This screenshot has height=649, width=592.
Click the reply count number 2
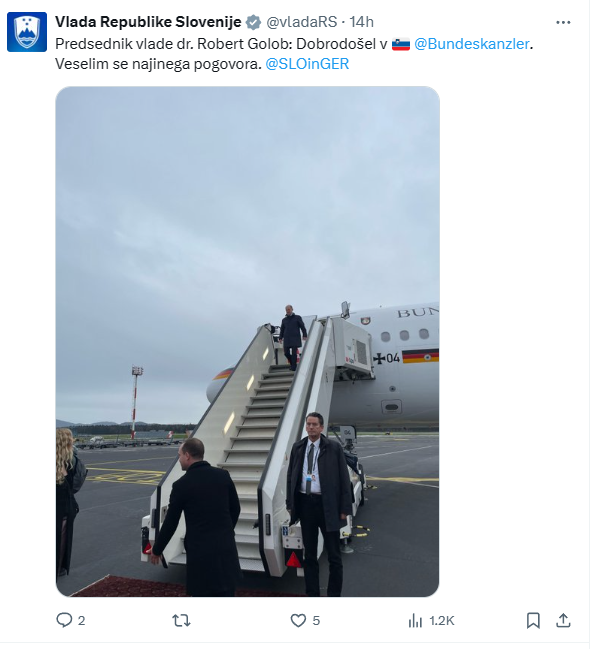point(82,621)
